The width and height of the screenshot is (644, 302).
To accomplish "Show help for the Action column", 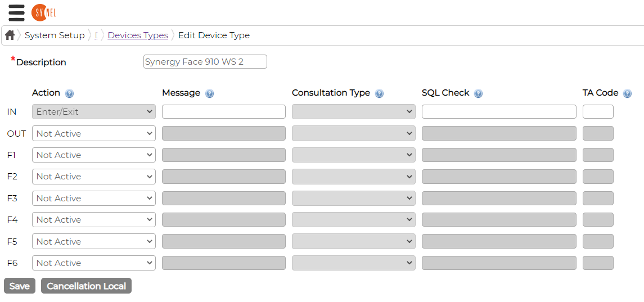I will pos(69,94).
